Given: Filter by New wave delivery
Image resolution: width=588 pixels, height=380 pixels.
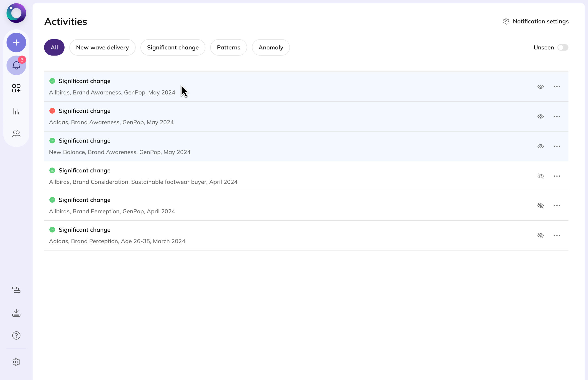Looking at the screenshot, I should point(102,47).
